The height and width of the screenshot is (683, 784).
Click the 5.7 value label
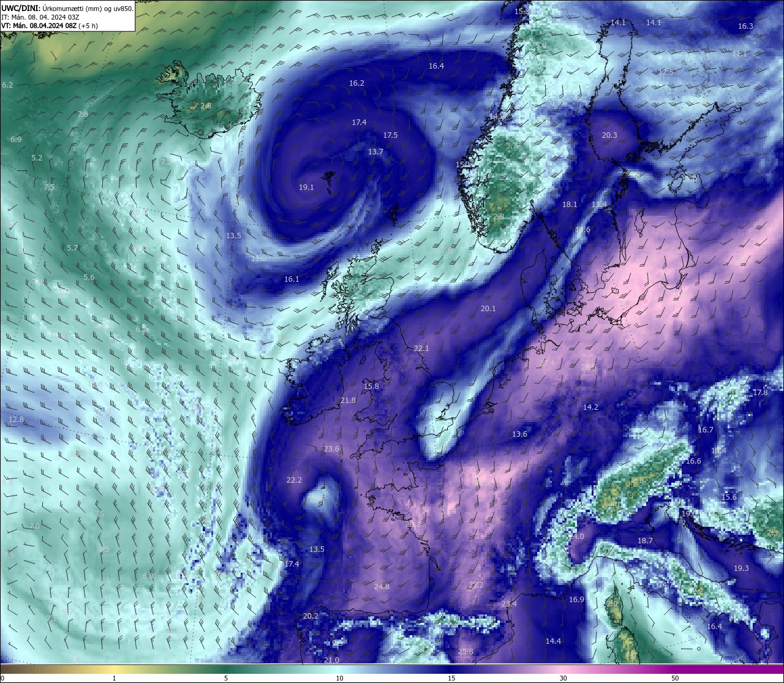coord(72,248)
